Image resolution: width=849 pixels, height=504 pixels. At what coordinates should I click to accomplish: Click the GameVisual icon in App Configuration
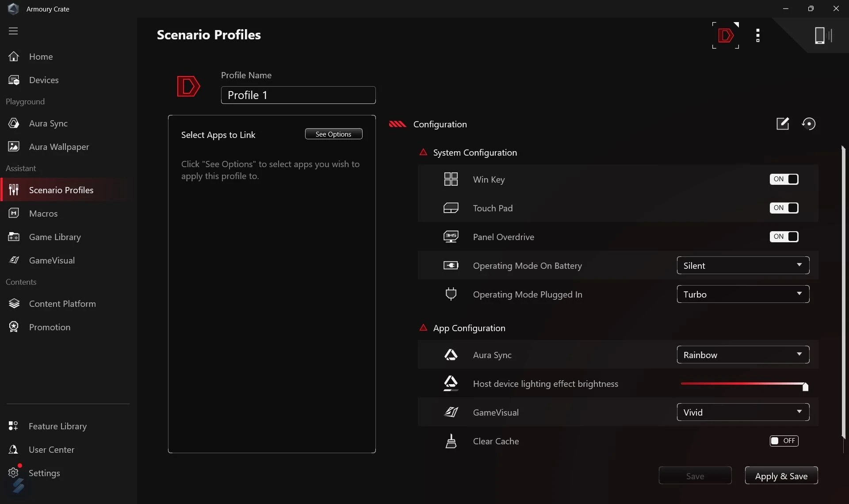(x=451, y=412)
